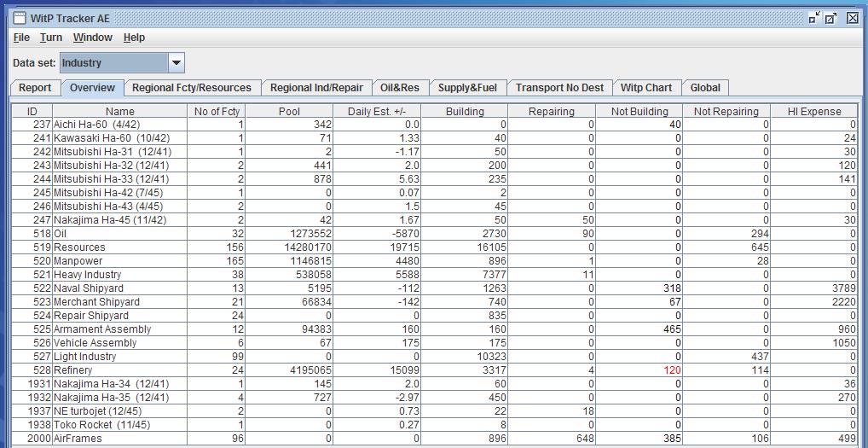Open the File menu
This screenshot has width=868, height=448.
coord(21,37)
